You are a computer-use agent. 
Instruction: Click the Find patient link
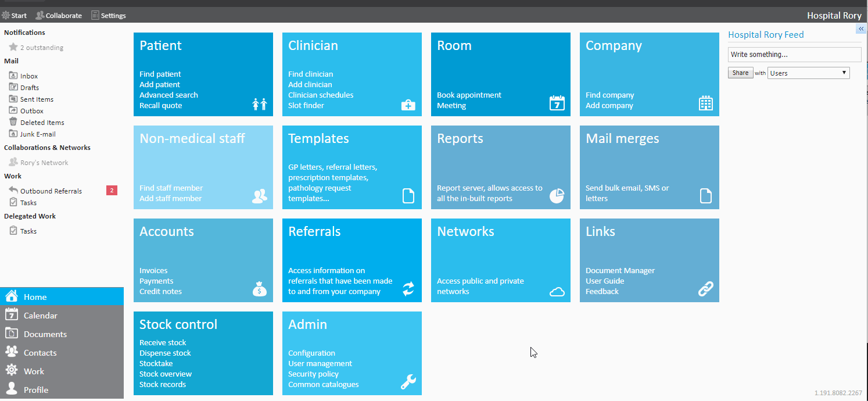click(x=160, y=74)
